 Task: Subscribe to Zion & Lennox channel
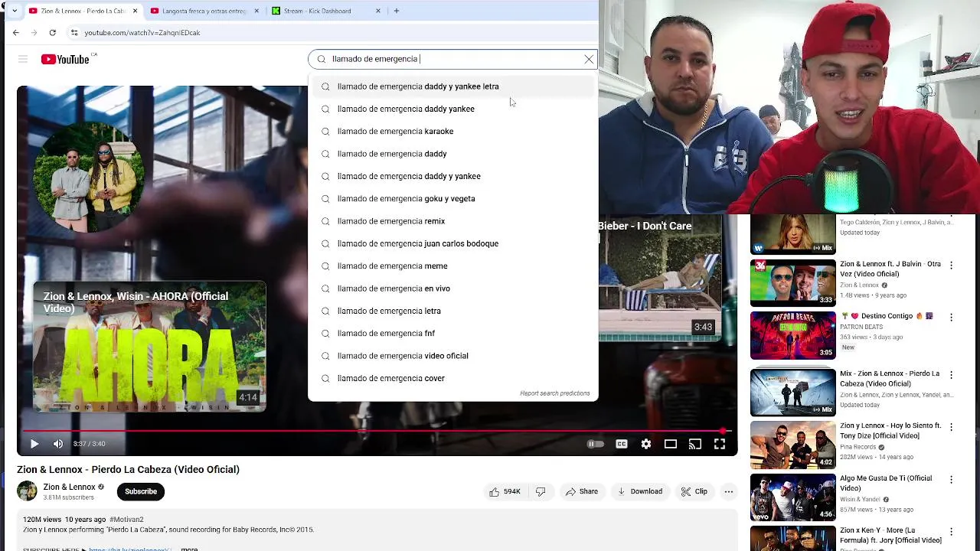tap(141, 491)
